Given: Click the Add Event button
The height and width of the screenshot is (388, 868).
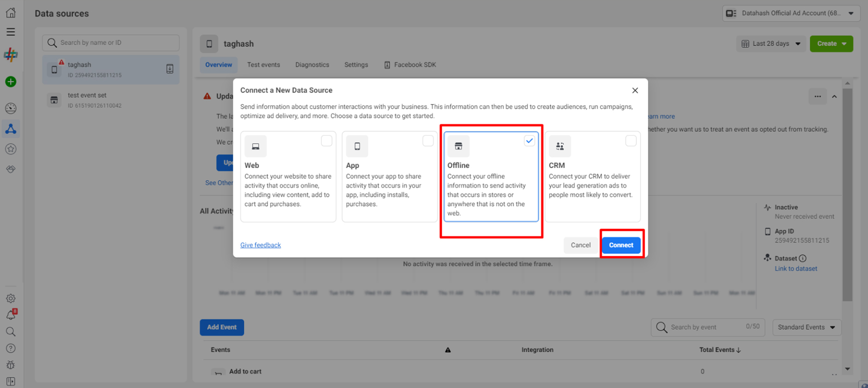Looking at the screenshot, I should [x=222, y=327].
